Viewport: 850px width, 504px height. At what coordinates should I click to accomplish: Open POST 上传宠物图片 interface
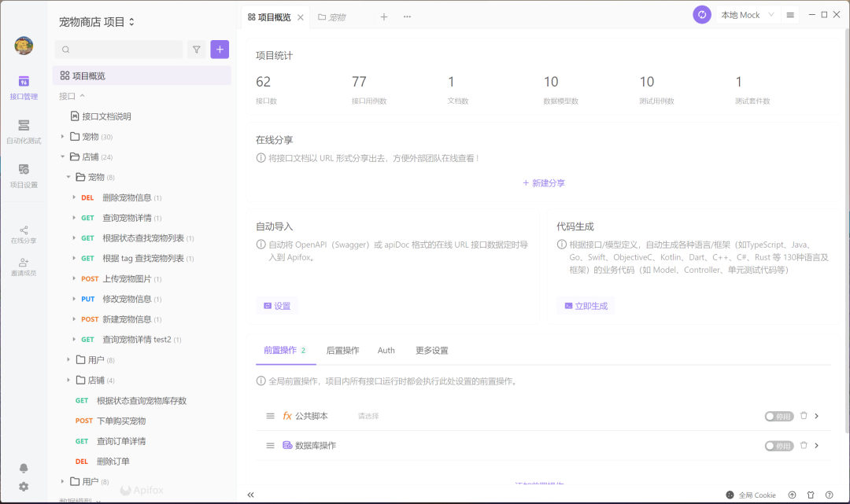[x=121, y=279]
